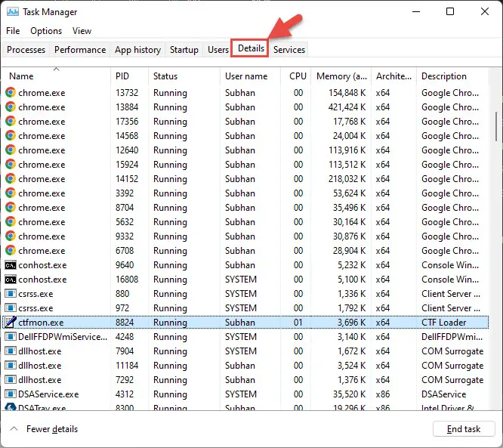Select the Details tab

click(251, 48)
